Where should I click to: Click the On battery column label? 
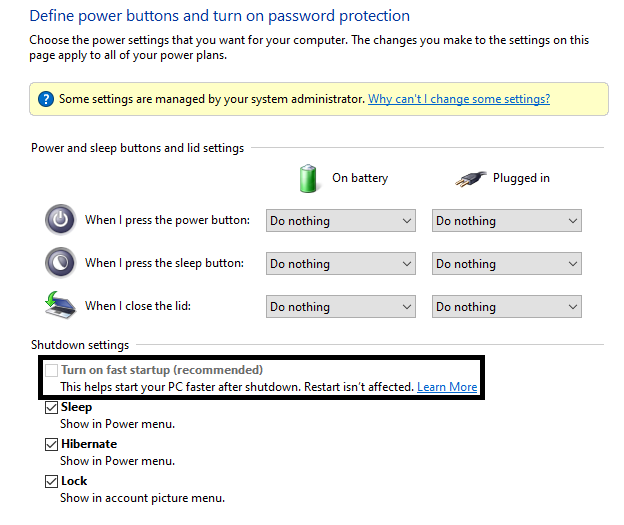pos(360,178)
